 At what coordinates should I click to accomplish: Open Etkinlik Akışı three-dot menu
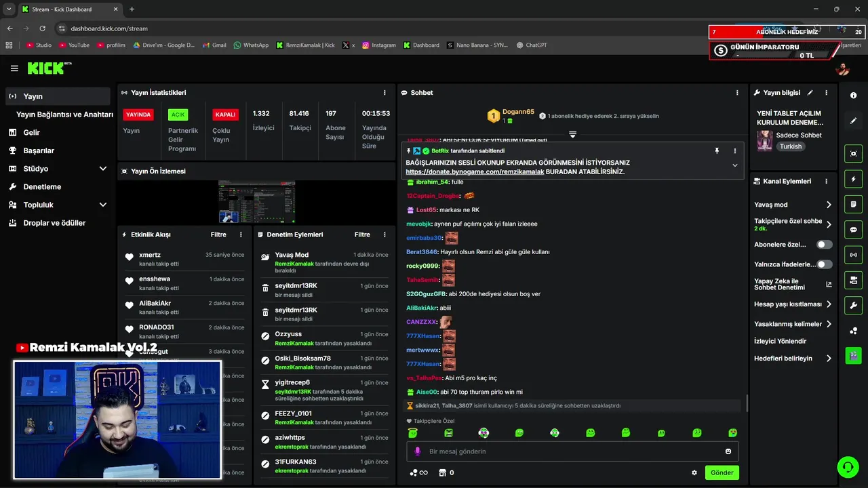pyautogui.click(x=241, y=235)
